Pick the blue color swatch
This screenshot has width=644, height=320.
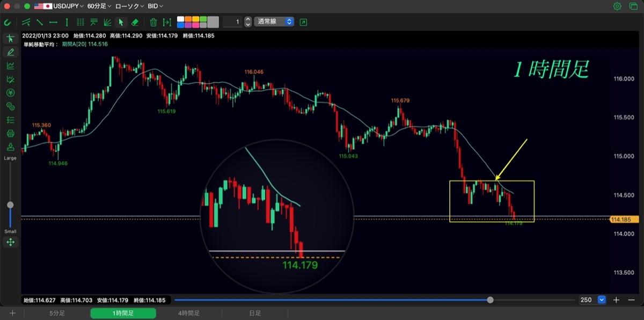click(x=181, y=25)
